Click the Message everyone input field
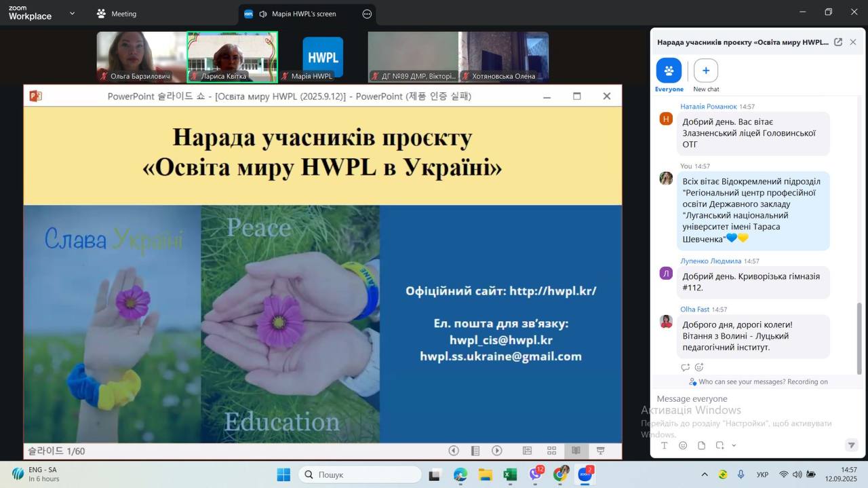868x488 pixels. coord(746,399)
